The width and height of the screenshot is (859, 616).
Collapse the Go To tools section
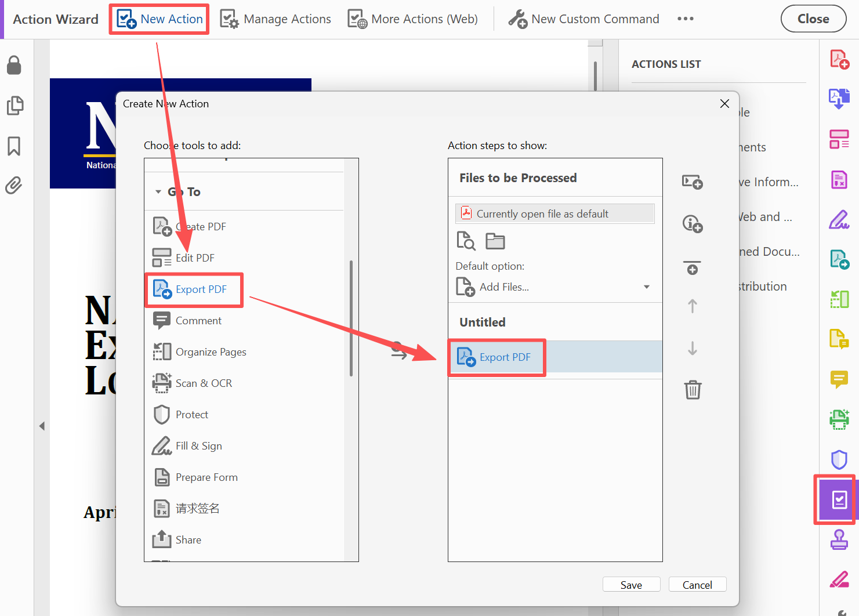pos(158,192)
